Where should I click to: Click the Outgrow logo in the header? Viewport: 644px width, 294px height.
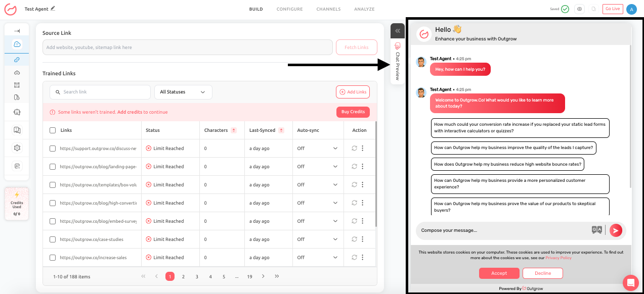(x=10, y=9)
